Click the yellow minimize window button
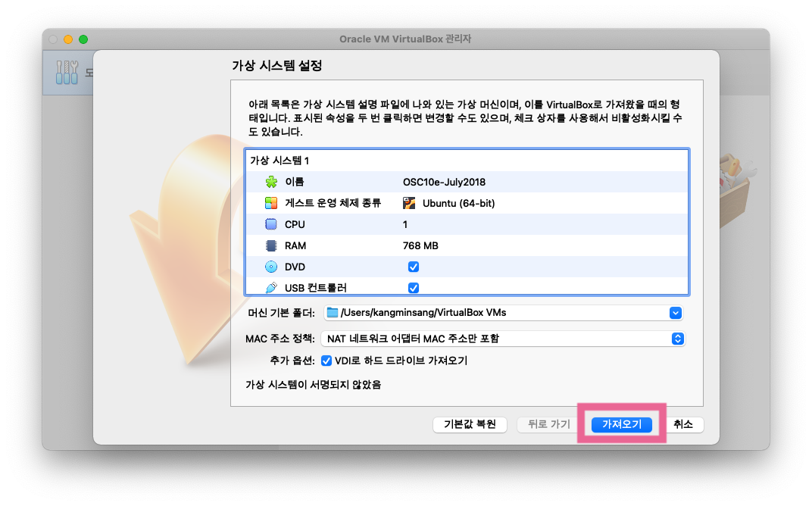 (x=68, y=39)
